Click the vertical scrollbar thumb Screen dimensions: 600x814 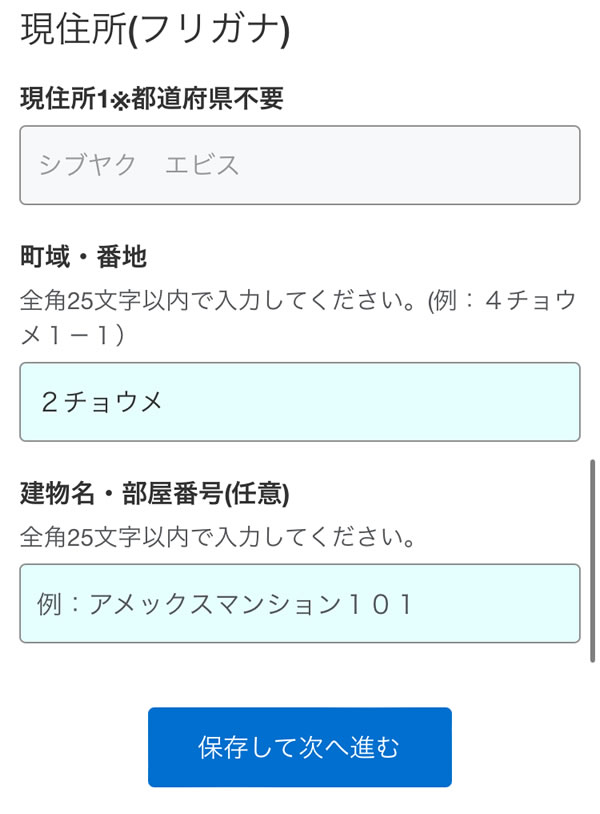click(x=593, y=560)
